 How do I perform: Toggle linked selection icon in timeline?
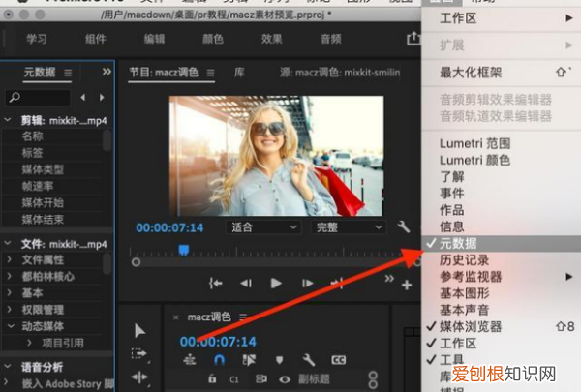click(x=249, y=360)
